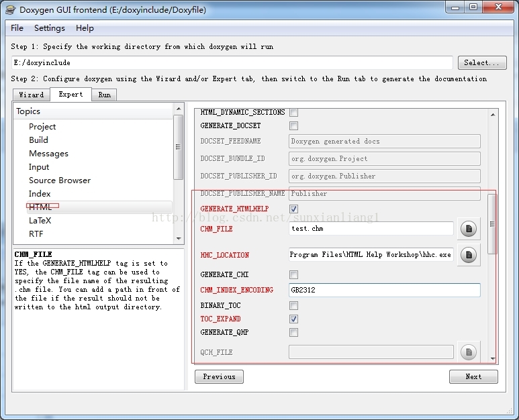Click the Topics list scroll-up arrow
Image resolution: width=519 pixels, height=420 pixels.
click(179, 109)
